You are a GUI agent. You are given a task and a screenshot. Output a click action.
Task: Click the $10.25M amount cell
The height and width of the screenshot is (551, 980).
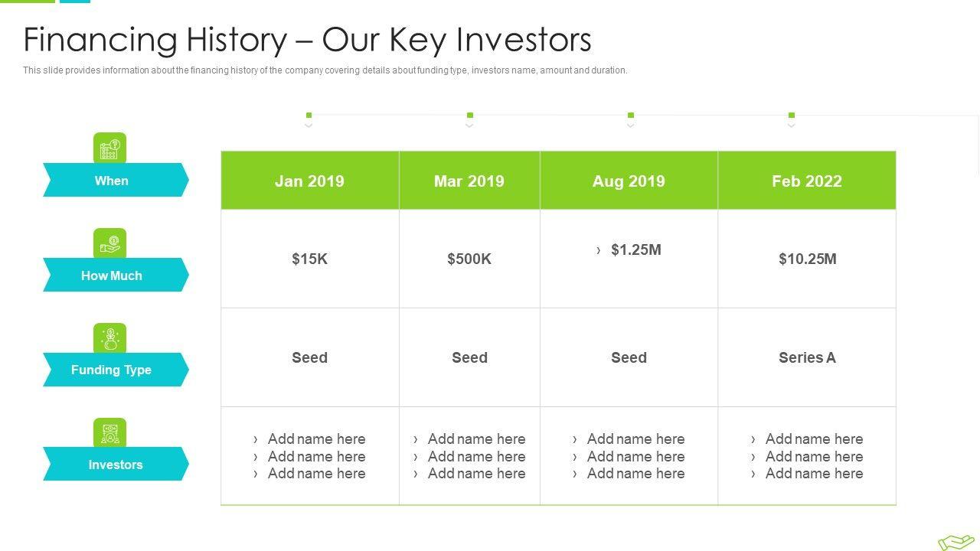[807, 259]
